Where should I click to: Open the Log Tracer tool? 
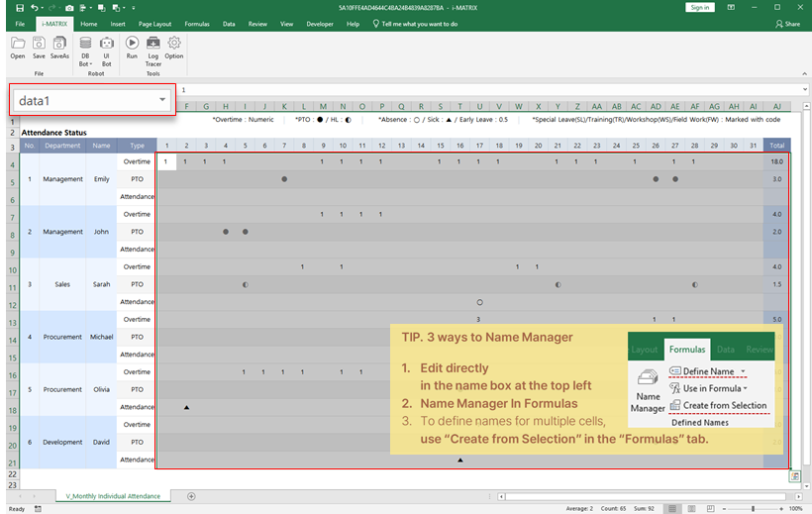coord(153,48)
